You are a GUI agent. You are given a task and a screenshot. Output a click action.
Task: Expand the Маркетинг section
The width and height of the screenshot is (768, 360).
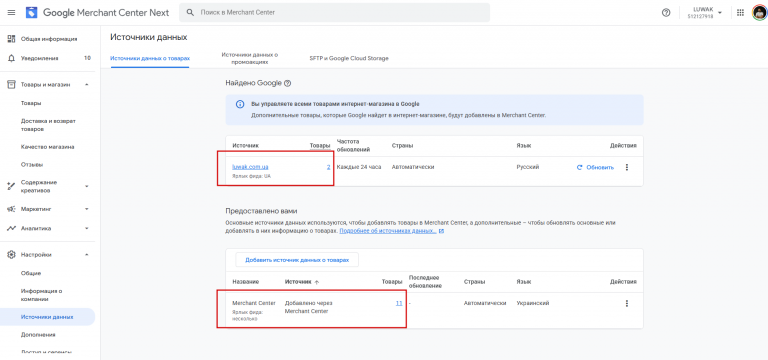coord(87,209)
